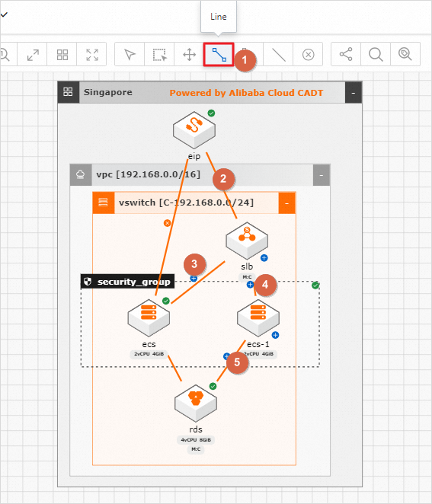432x504 pixels.
Task: Click the rds 4vCPU 8GiB spec badge
Action: [x=196, y=440]
